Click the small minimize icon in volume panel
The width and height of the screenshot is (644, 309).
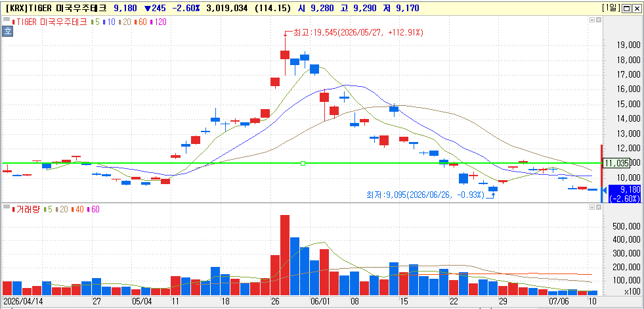coord(592,206)
